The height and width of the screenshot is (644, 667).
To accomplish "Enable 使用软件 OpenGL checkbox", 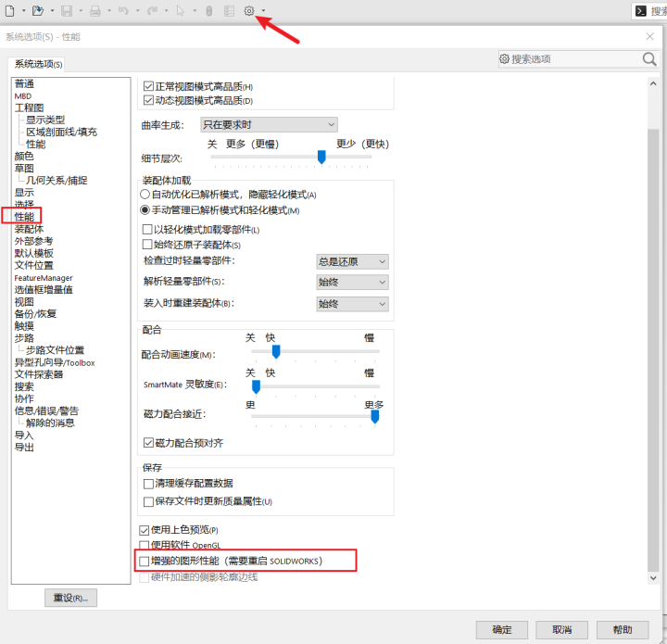I will [x=145, y=546].
